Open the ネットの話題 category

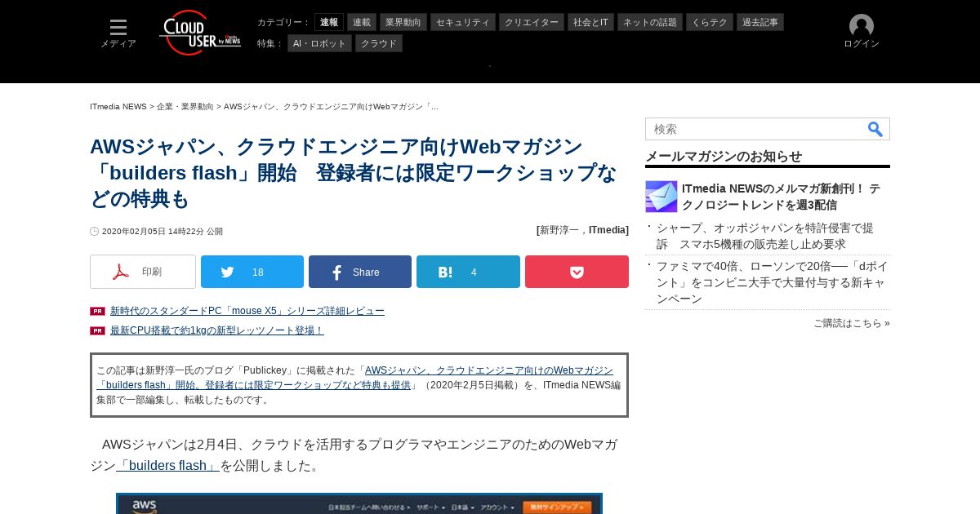point(650,22)
